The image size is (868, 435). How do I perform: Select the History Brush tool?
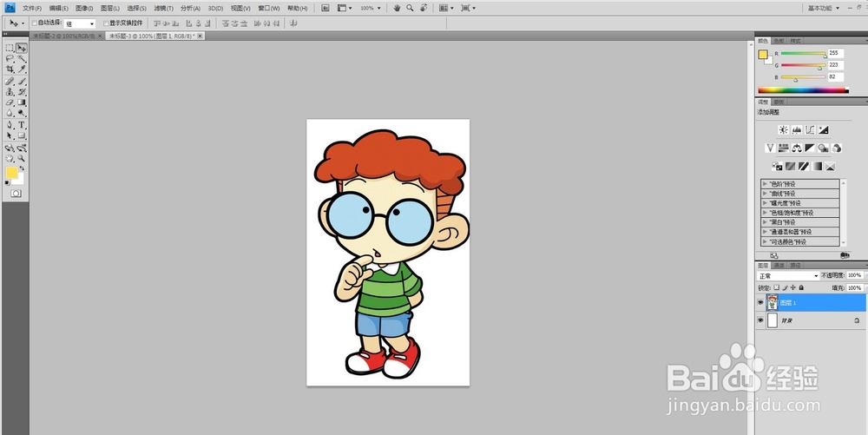(x=22, y=92)
